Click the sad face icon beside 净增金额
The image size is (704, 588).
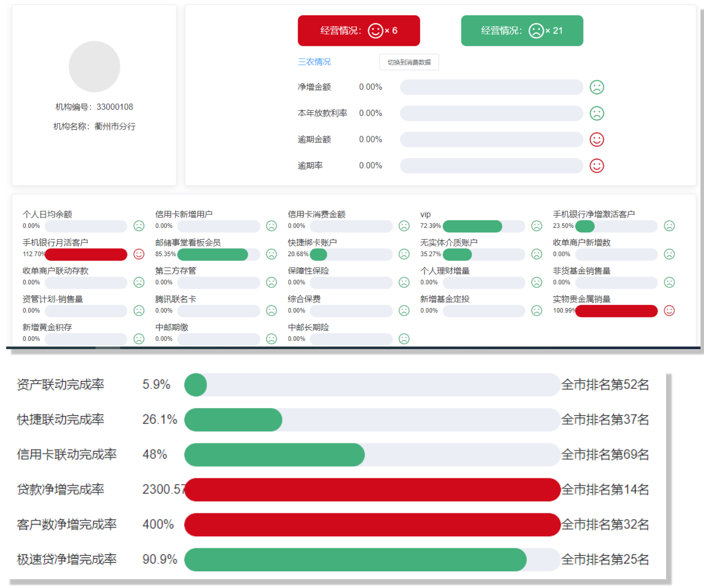tap(596, 87)
